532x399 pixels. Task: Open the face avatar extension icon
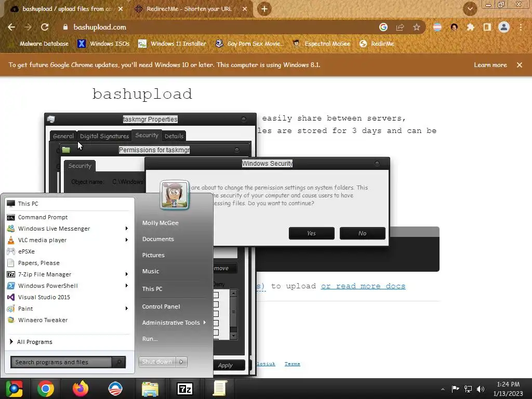454,27
